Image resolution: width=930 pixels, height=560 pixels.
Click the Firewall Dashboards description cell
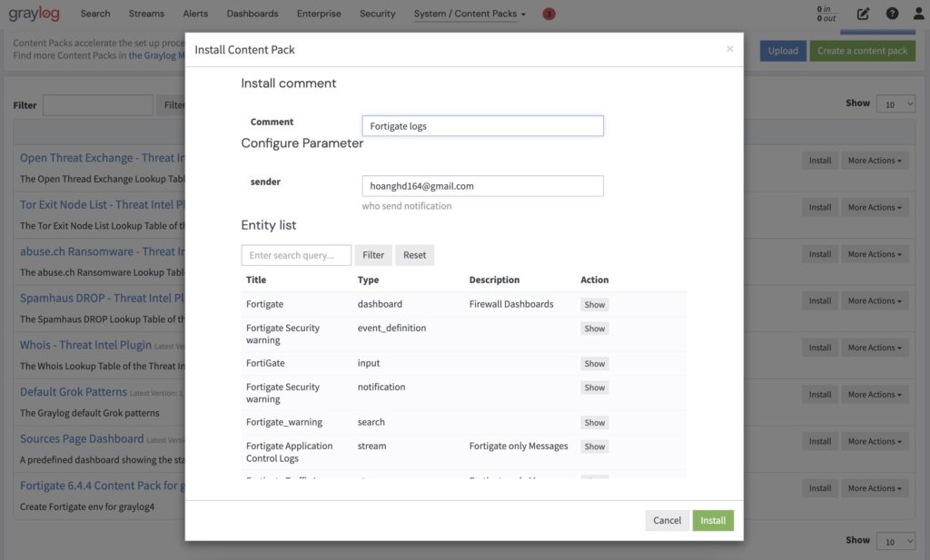pos(510,304)
